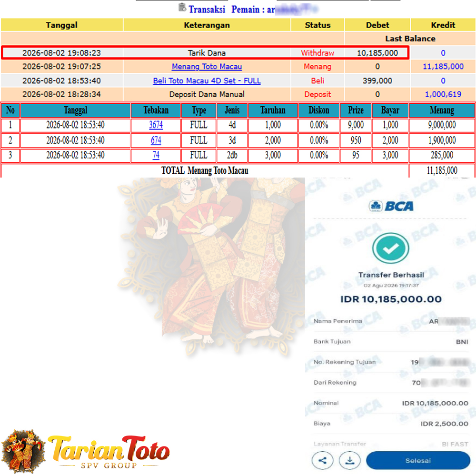Viewport: 476px width, 476px height.
Task: Click the Biaya value IDR 2,500.00
Action: (444, 424)
